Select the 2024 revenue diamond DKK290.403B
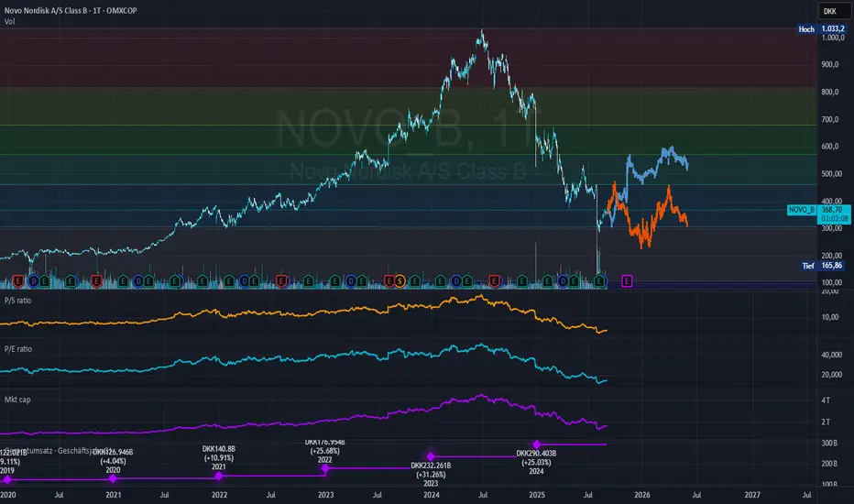 (x=536, y=444)
